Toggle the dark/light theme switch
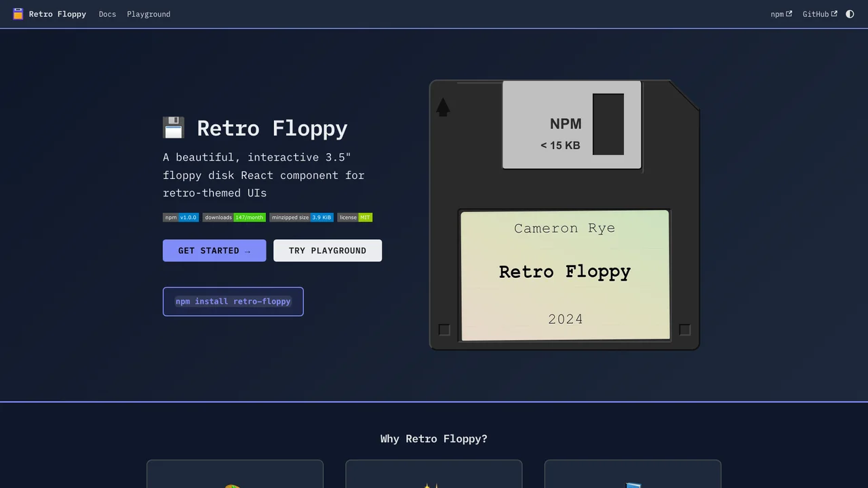 point(850,14)
